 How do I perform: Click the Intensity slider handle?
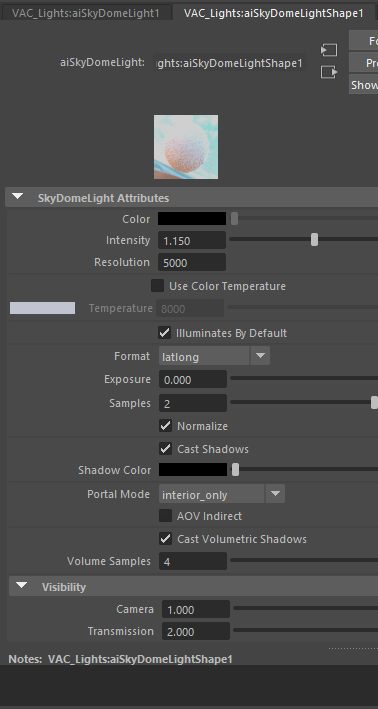click(314, 240)
